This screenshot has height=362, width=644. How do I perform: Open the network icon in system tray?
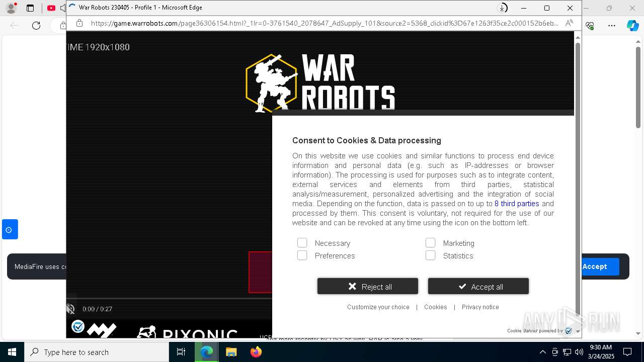pyautogui.click(x=567, y=352)
